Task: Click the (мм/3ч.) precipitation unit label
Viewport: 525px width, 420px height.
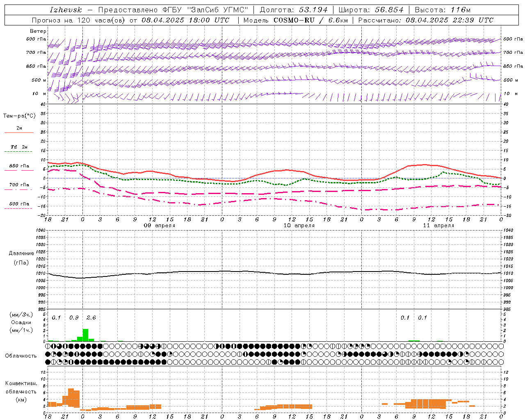Action: click(21, 315)
